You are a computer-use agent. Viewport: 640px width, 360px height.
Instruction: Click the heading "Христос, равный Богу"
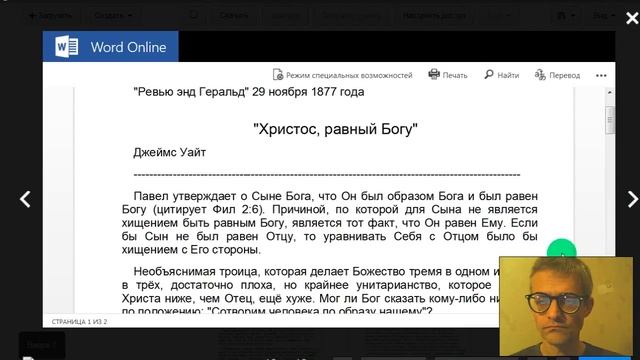[x=335, y=129]
